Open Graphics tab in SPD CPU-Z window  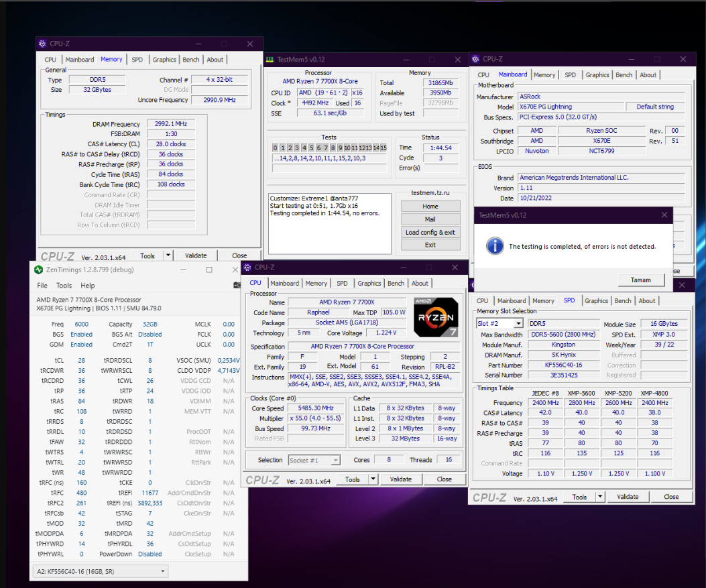pos(597,301)
